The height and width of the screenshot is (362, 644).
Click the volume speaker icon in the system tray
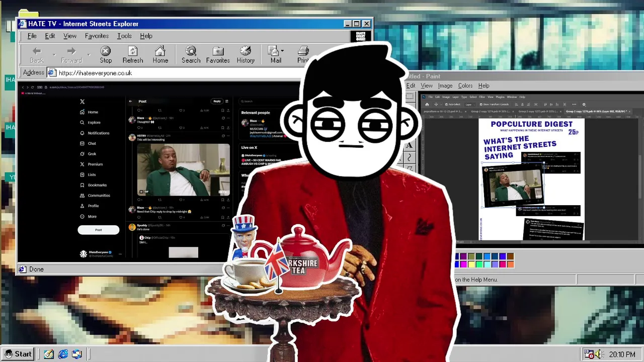point(599,354)
